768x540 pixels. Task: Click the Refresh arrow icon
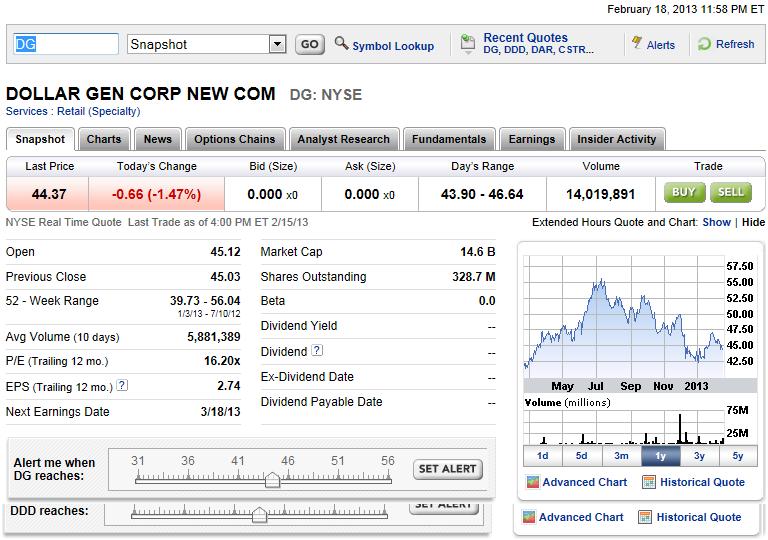tap(704, 44)
